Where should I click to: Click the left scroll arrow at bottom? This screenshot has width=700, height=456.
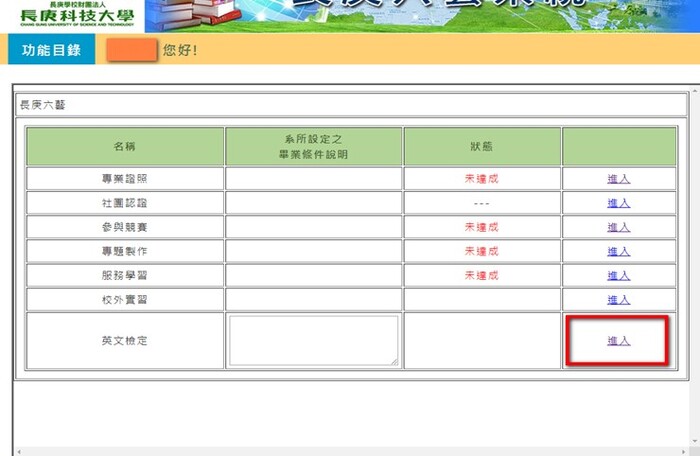coord(16,451)
